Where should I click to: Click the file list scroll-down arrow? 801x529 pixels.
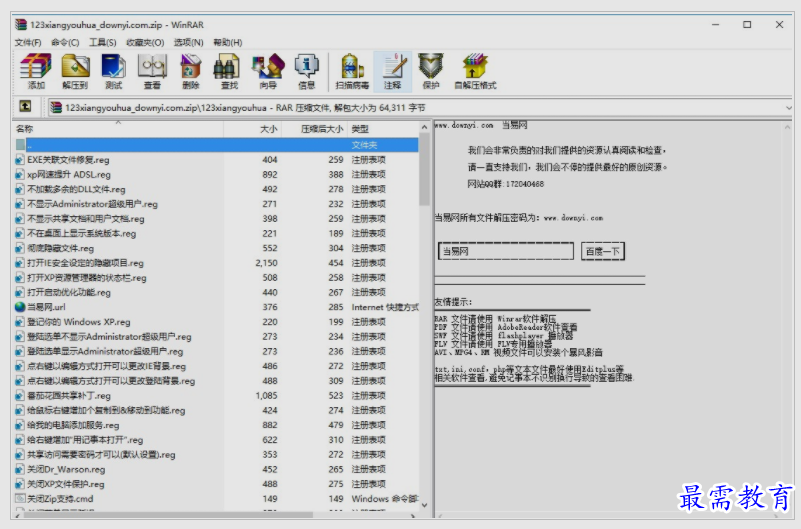pyautogui.click(x=424, y=505)
